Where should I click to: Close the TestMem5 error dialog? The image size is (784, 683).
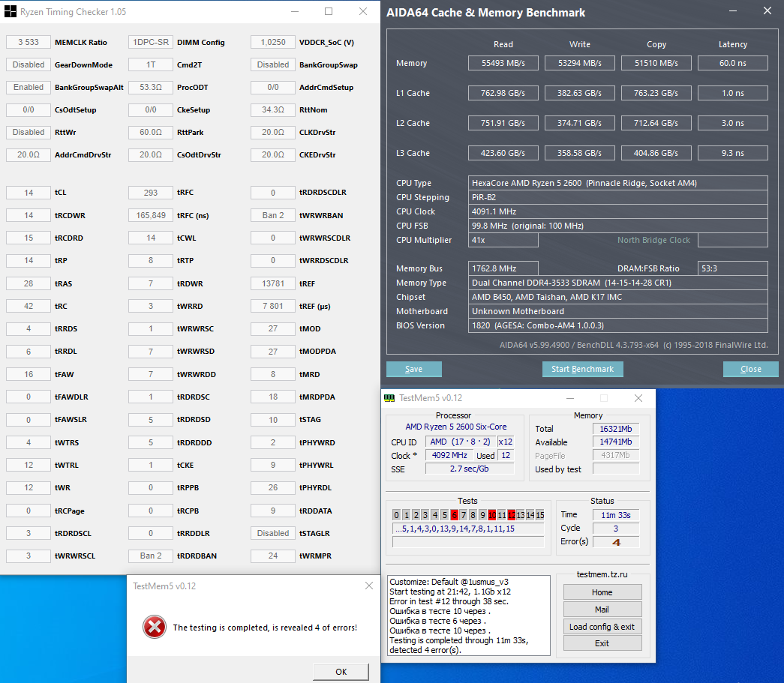(x=369, y=586)
